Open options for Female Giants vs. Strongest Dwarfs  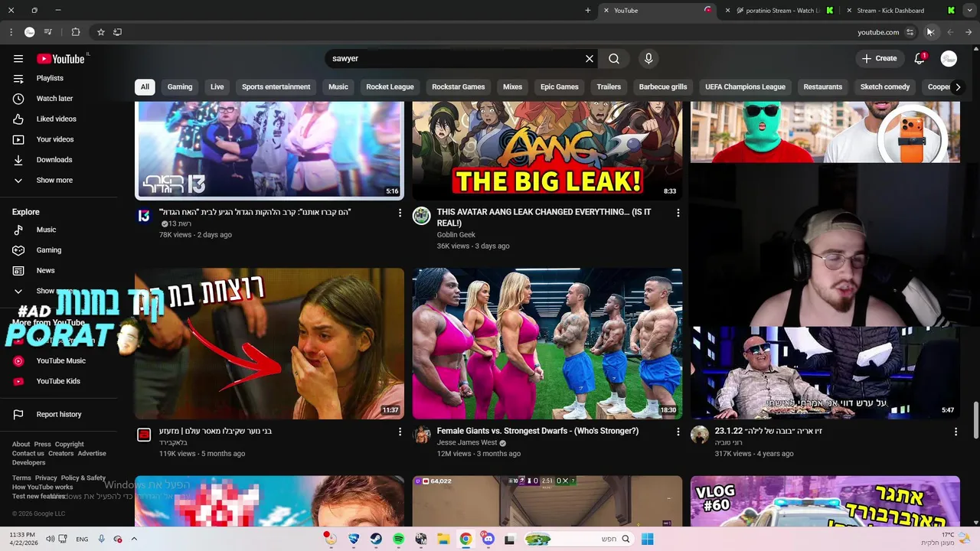pyautogui.click(x=678, y=432)
